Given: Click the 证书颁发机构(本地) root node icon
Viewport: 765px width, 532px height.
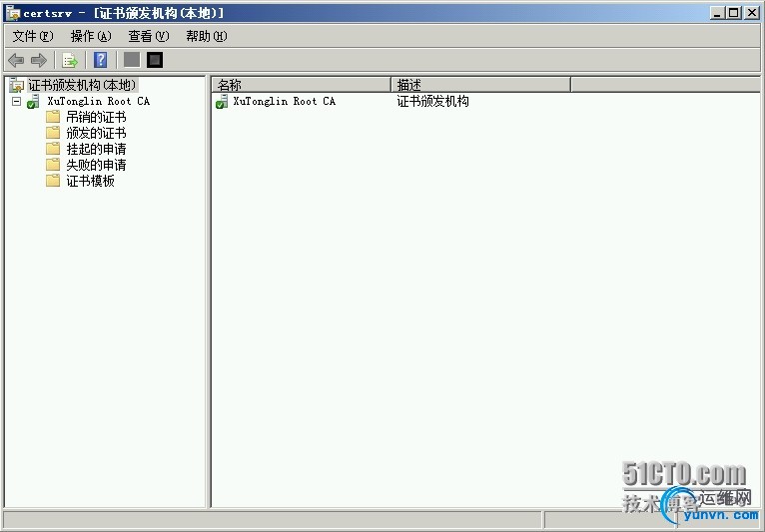Looking at the screenshot, I should [x=17, y=85].
